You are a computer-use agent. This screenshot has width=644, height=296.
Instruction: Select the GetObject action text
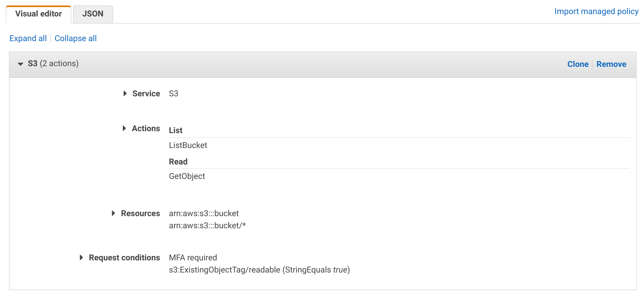(x=187, y=176)
